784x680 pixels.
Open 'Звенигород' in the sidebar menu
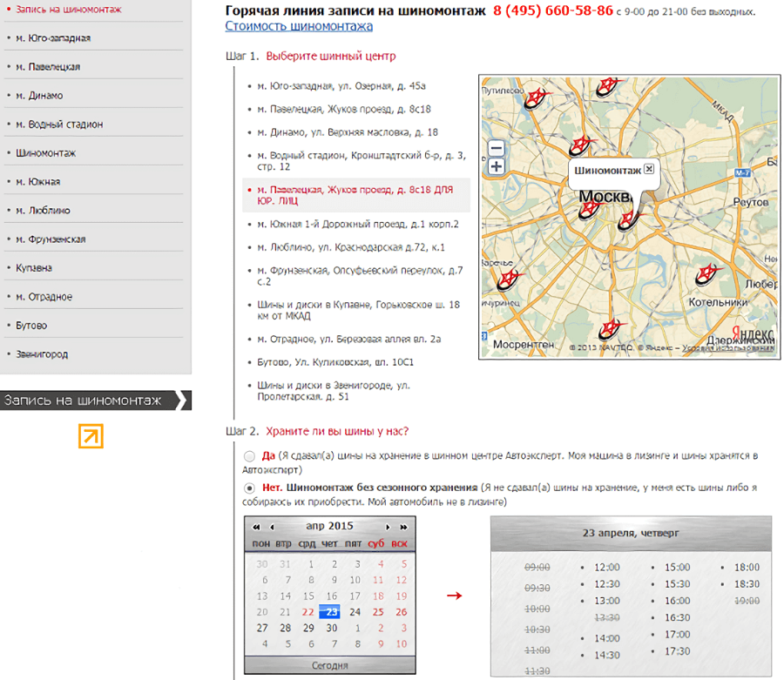point(42,354)
